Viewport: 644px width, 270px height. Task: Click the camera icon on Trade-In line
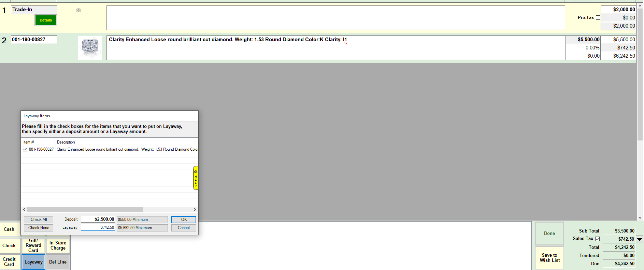pyautogui.click(x=78, y=10)
